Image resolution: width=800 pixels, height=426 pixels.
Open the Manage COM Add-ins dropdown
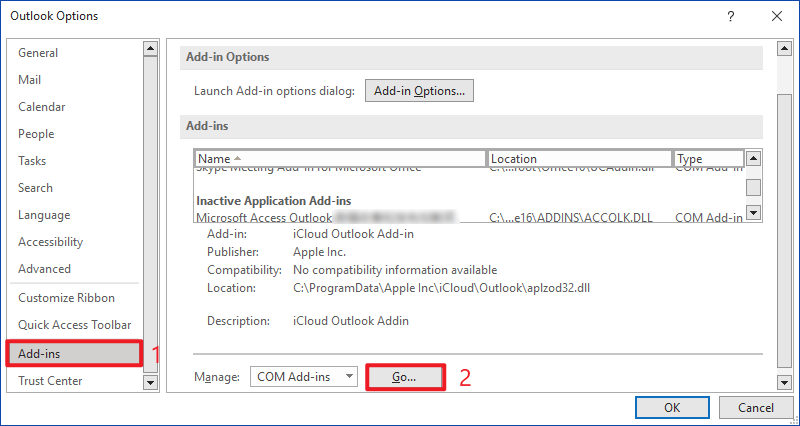coord(304,377)
